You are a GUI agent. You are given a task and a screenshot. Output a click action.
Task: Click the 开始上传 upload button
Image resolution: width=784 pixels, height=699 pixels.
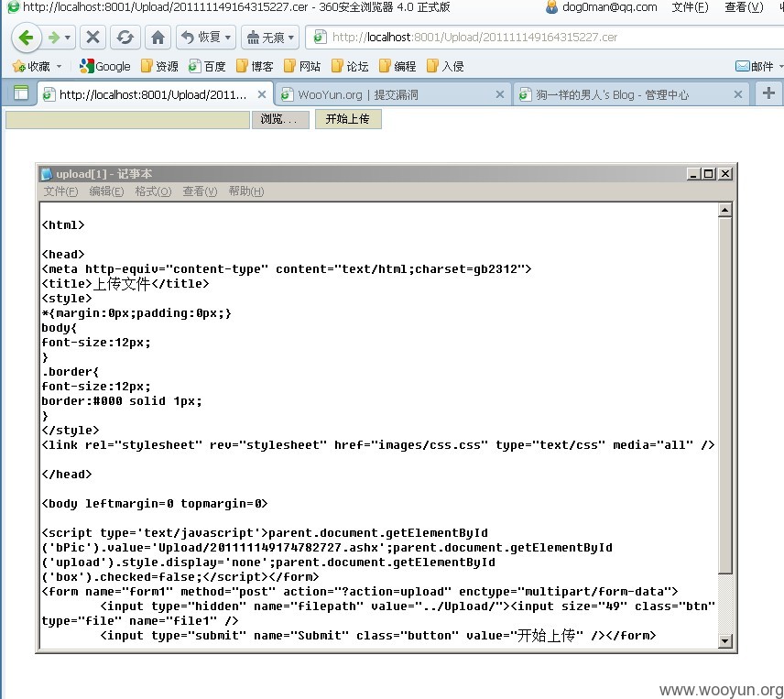click(348, 119)
